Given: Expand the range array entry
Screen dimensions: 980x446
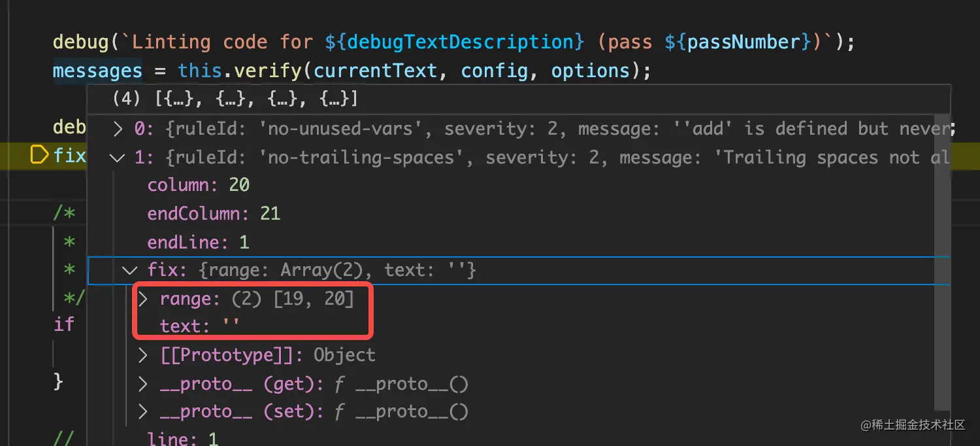Looking at the screenshot, I should (143, 299).
